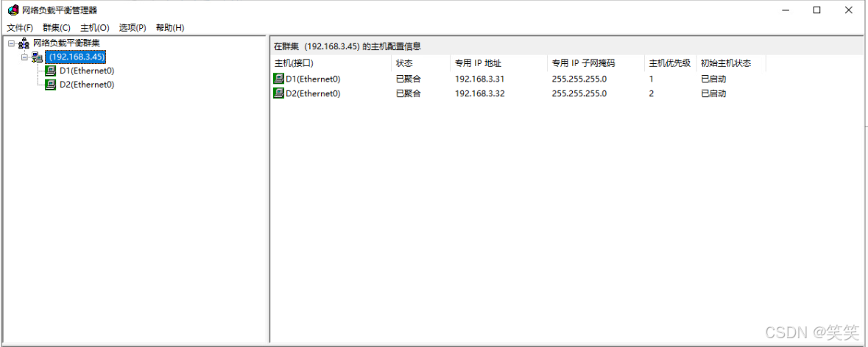Click the 网络负载平衡群集 root node icon
This screenshot has height=347, width=868.
pyautogui.click(x=24, y=43)
